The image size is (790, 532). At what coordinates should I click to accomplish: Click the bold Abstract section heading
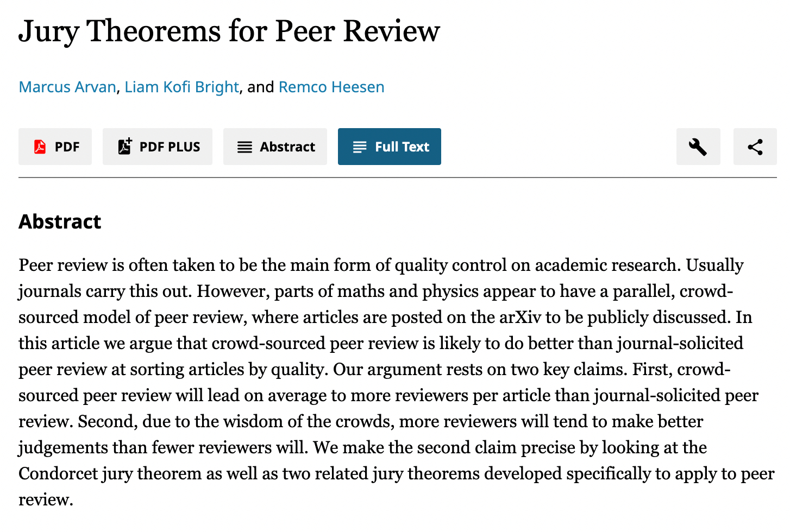click(x=60, y=221)
